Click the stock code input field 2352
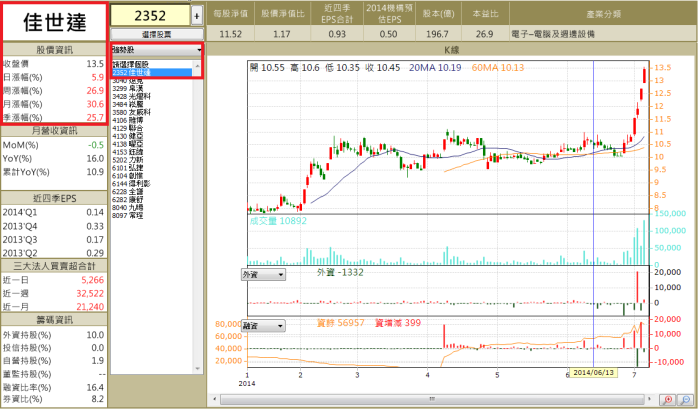 coord(150,16)
